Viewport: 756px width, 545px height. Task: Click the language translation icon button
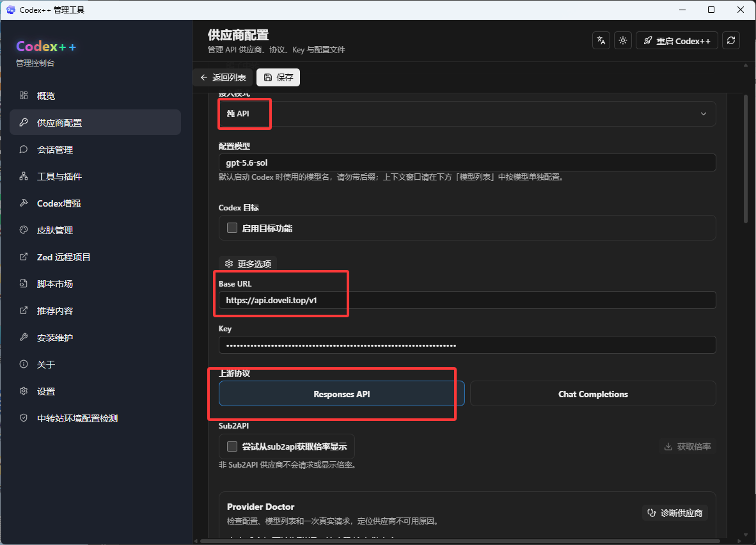pos(601,40)
